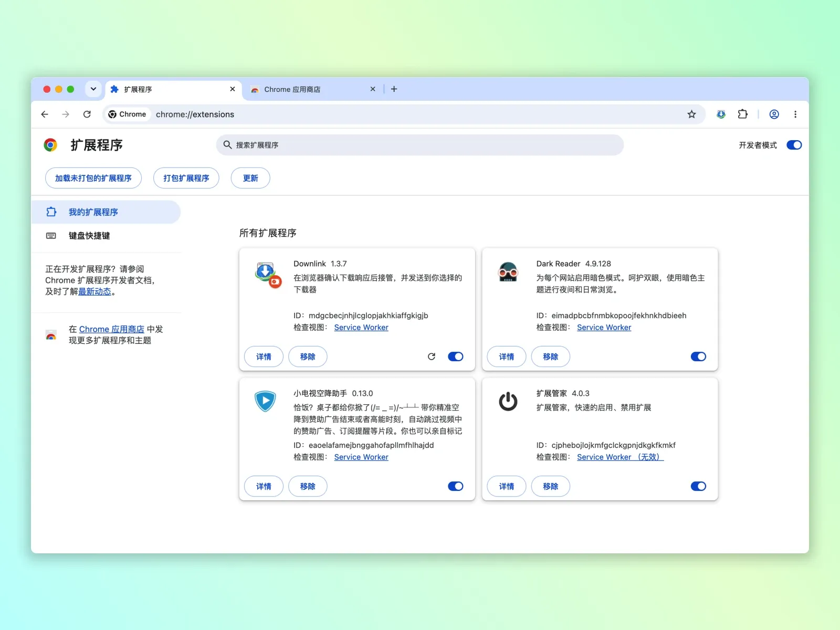
Task: Click the Downlink extension icon in its card
Action: (268, 275)
